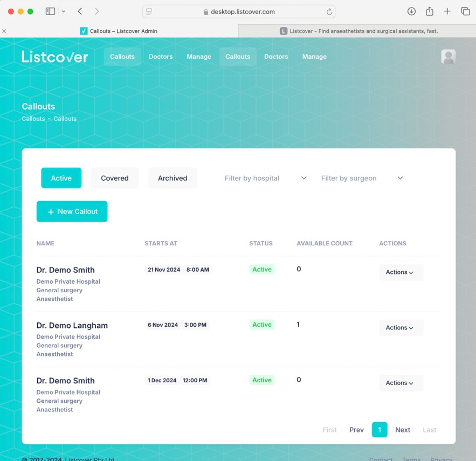Click the Listcover logo
The width and height of the screenshot is (476, 461).
click(54, 57)
